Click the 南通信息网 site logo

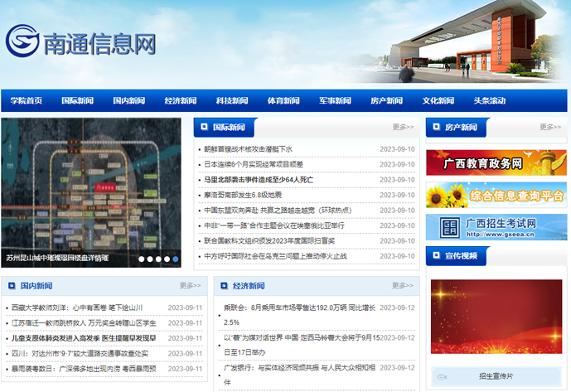[x=81, y=41]
